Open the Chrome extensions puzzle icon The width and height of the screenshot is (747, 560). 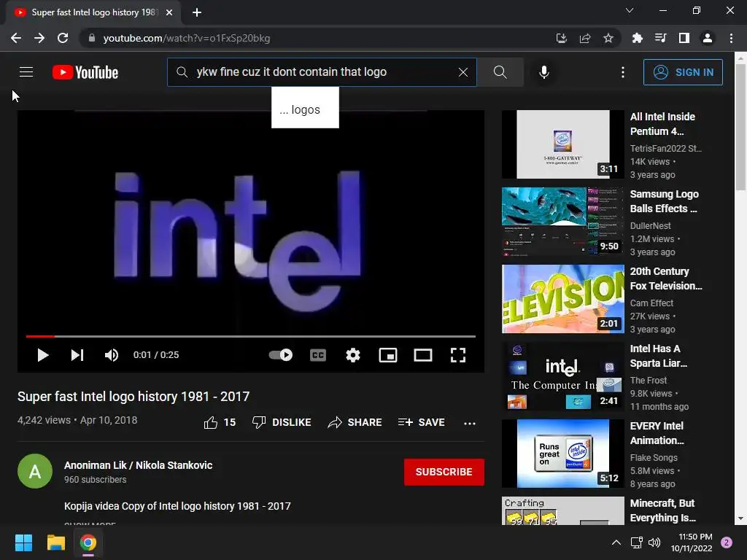point(637,38)
